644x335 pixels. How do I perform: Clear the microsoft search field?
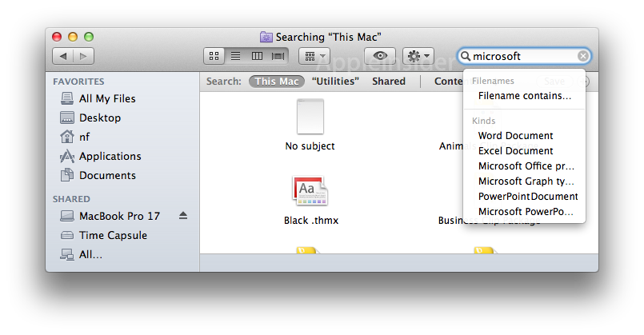tap(583, 56)
